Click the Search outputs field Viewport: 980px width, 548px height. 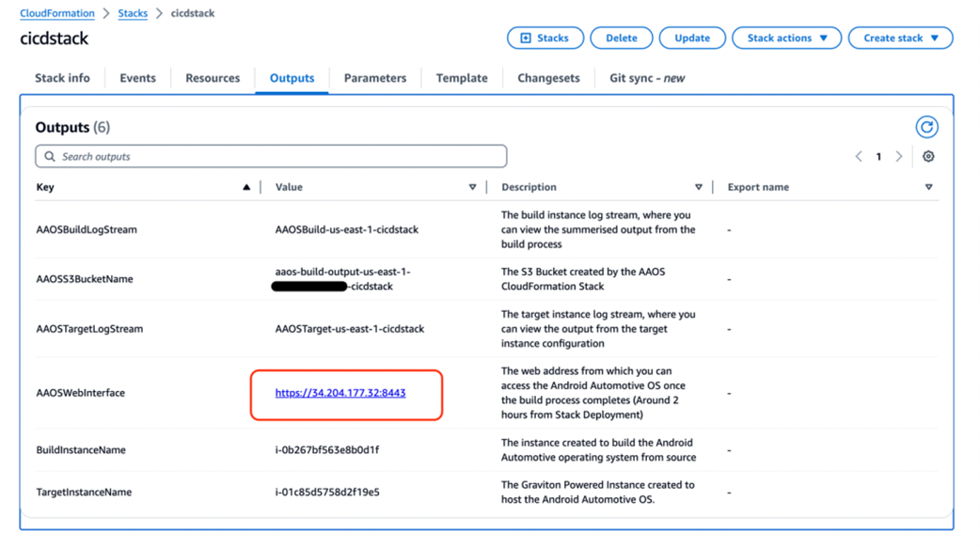(271, 156)
